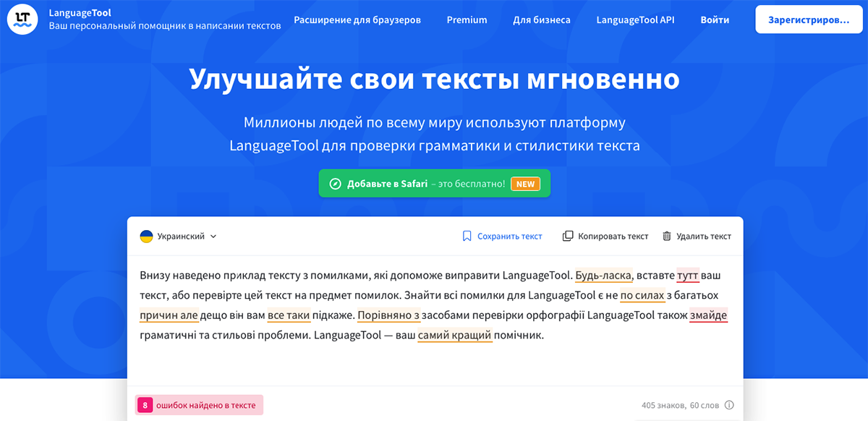Click the orange NEW badge
This screenshot has height=421, width=868.
[x=526, y=183]
